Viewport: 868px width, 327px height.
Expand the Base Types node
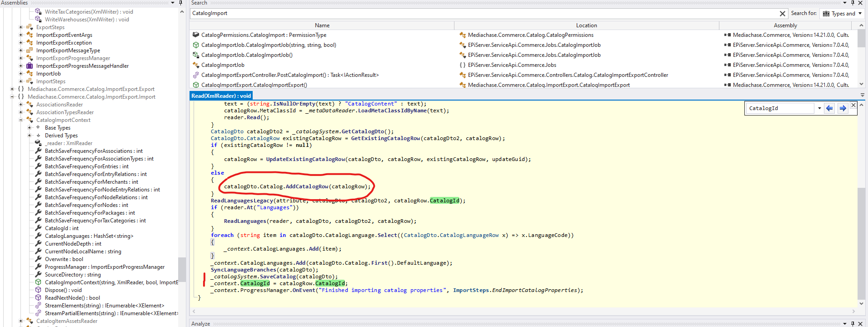click(30, 128)
